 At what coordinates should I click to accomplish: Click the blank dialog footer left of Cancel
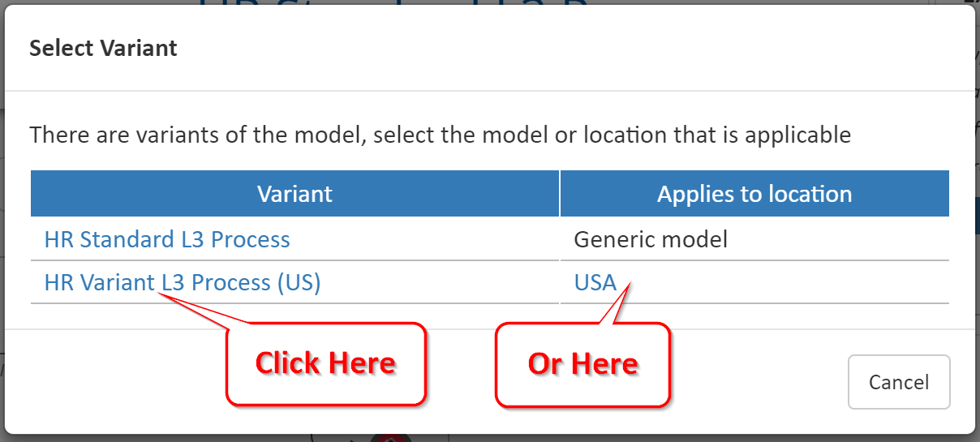click(122, 381)
